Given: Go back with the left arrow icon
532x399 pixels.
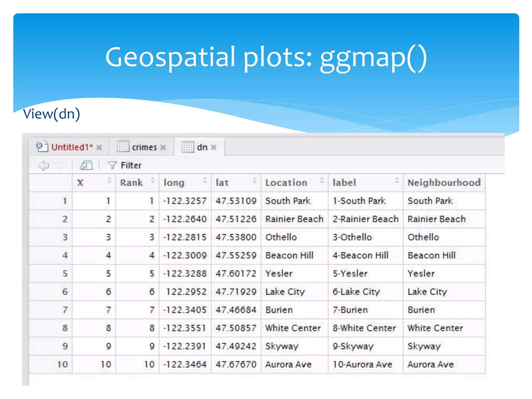Looking at the screenshot, I should coord(43,165).
